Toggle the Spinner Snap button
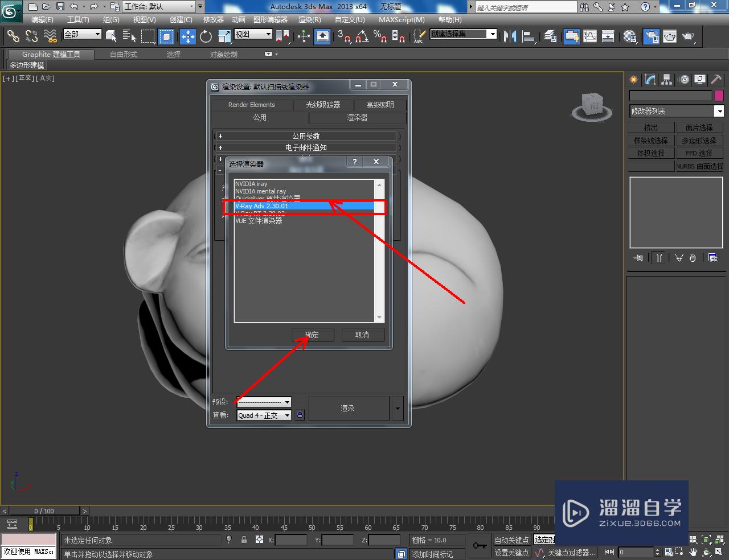This screenshot has width=729, height=560. [x=399, y=36]
